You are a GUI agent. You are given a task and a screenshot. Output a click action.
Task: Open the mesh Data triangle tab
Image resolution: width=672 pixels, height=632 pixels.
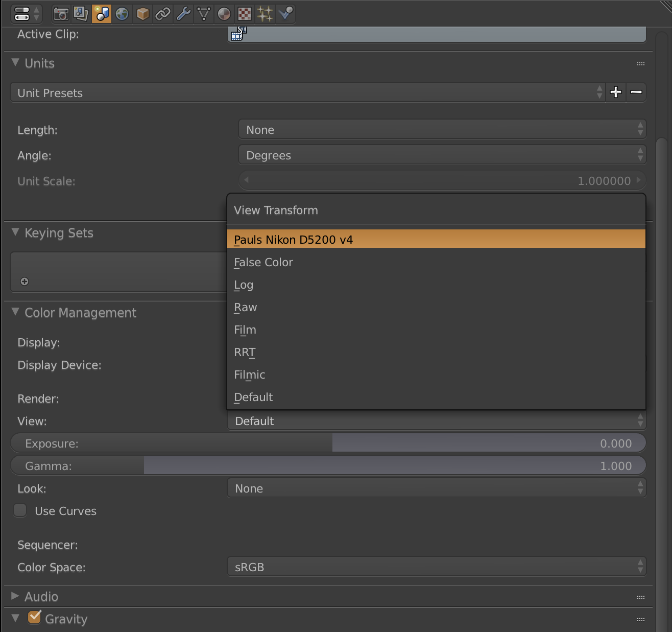[x=204, y=14]
